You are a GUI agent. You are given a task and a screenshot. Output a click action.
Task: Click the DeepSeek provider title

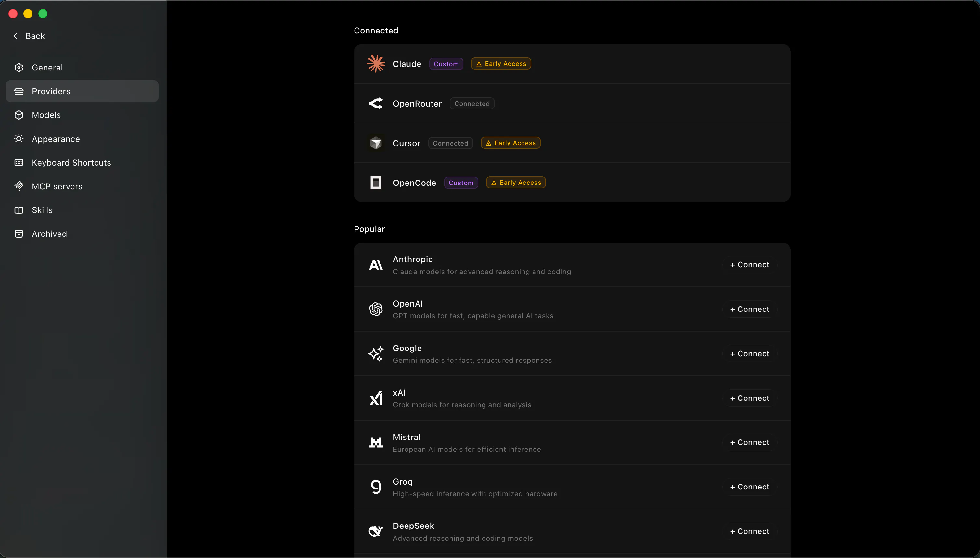tap(413, 526)
